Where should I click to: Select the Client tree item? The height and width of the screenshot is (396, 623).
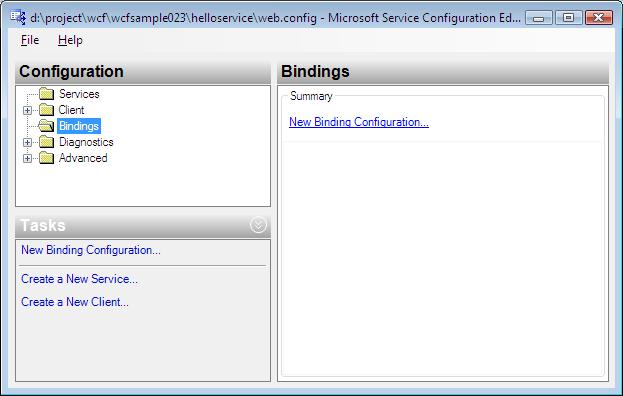pos(72,110)
